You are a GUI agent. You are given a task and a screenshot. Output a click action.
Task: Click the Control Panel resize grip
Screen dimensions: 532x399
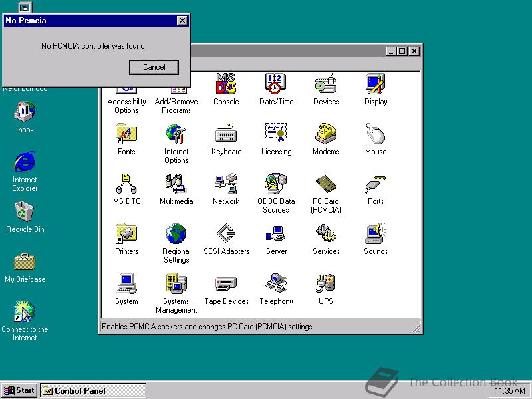[416, 327]
